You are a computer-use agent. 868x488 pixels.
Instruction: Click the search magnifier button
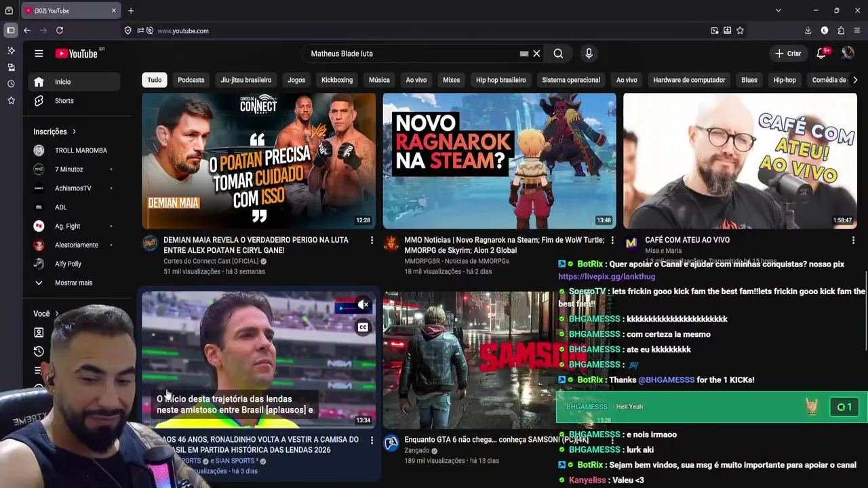point(558,54)
